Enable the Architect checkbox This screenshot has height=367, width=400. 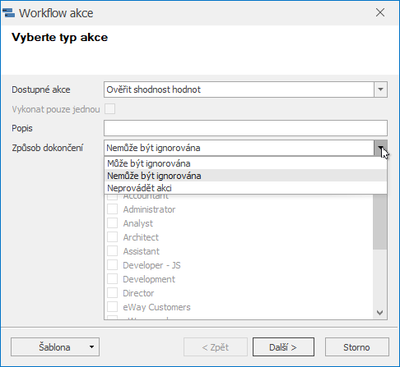pyautogui.click(x=112, y=237)
